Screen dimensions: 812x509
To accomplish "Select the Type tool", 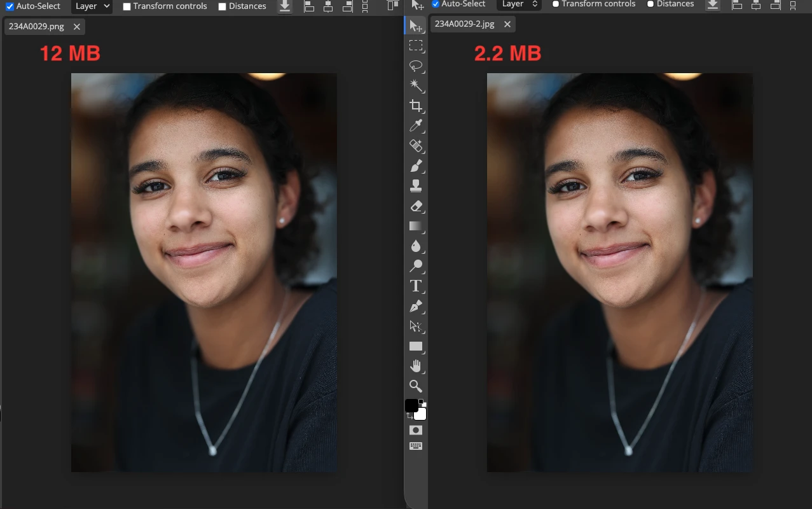I will point(416,286).
